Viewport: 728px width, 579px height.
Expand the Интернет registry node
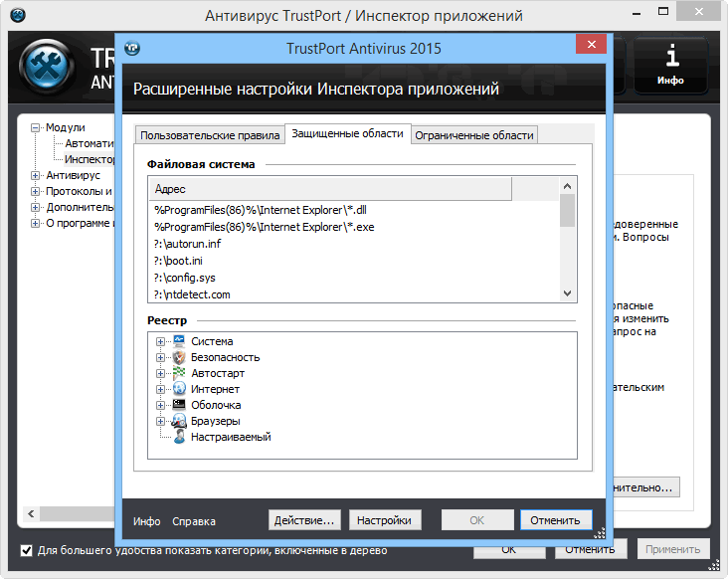[x=160, y=389]
